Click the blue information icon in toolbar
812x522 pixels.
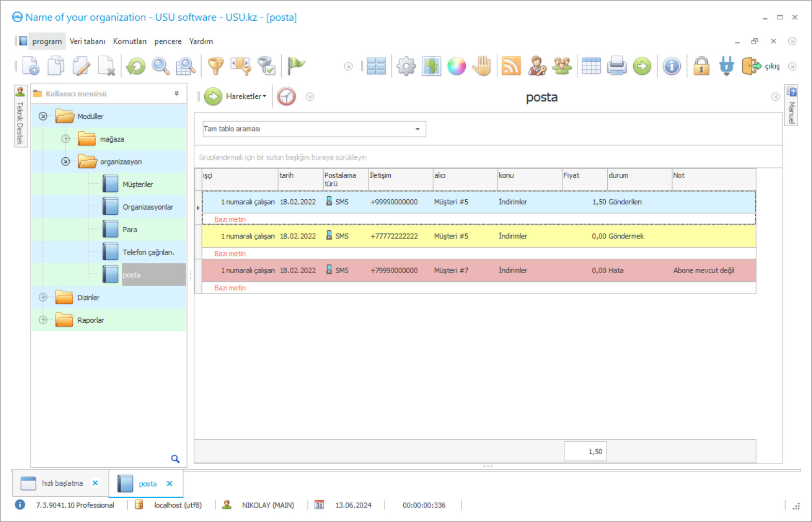pos(672,66)
